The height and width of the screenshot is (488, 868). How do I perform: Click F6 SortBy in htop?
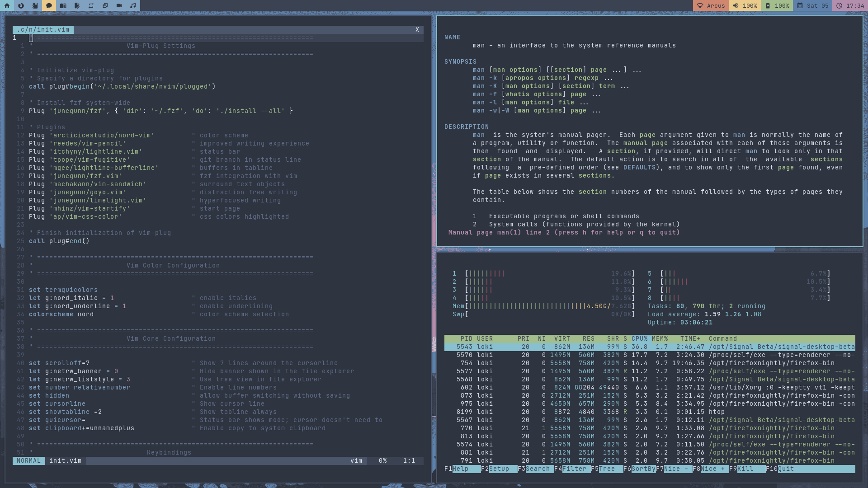point(643,469)
